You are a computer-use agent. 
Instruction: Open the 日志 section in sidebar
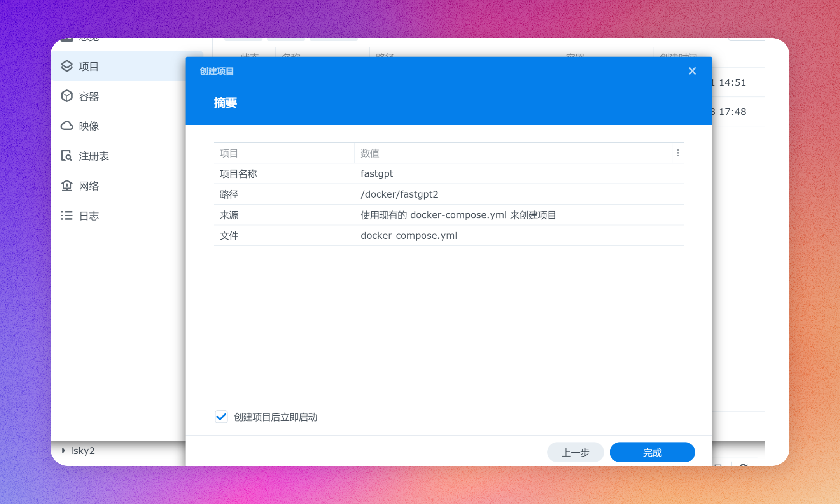point(89,216)
